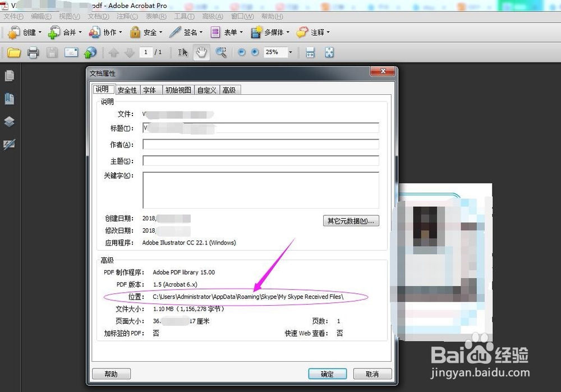561x392 pixels.
Task: Select the Marquee Zoom tool
Action: click(221, 52)
